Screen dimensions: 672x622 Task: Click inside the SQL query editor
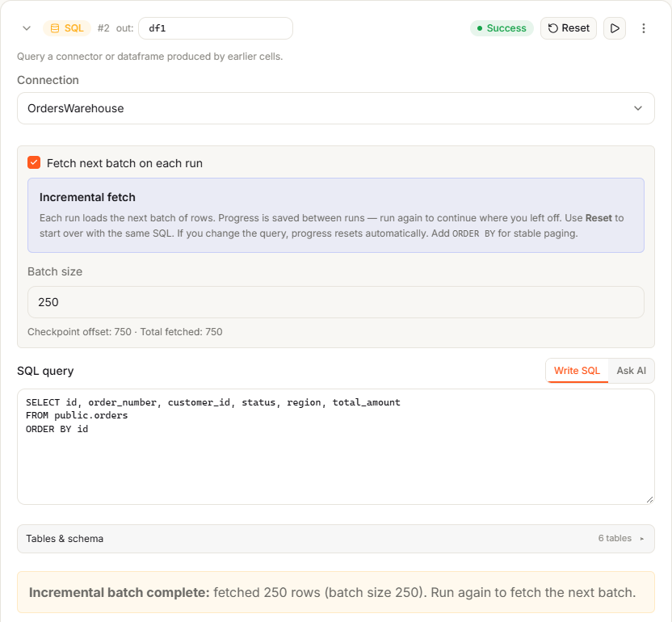[335, 447]
